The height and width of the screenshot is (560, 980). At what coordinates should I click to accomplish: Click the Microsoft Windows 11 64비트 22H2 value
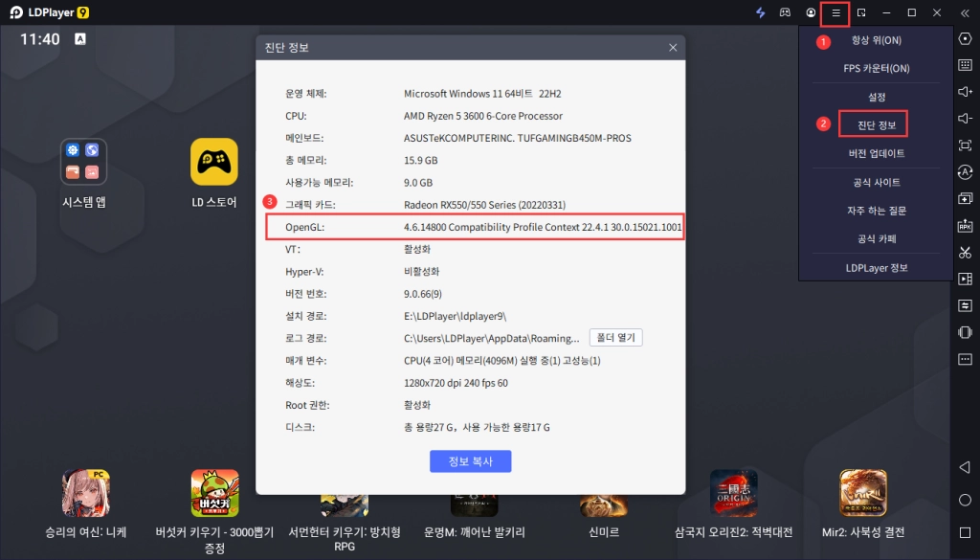pyautogui.click(x=482, y=94)
